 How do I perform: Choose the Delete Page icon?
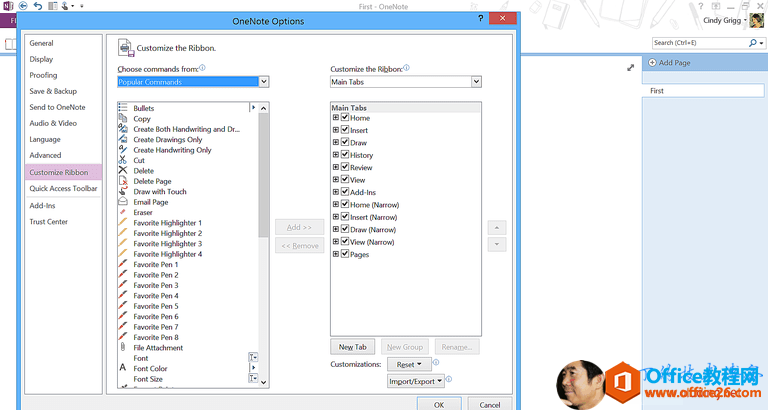[x=123, y=181]
